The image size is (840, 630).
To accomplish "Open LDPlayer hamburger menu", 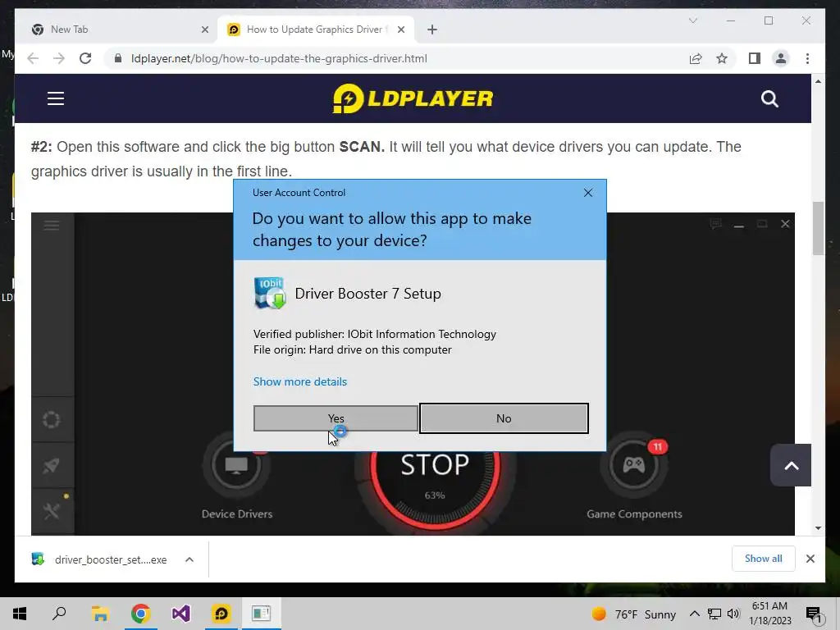I will (x=56, y=98).
